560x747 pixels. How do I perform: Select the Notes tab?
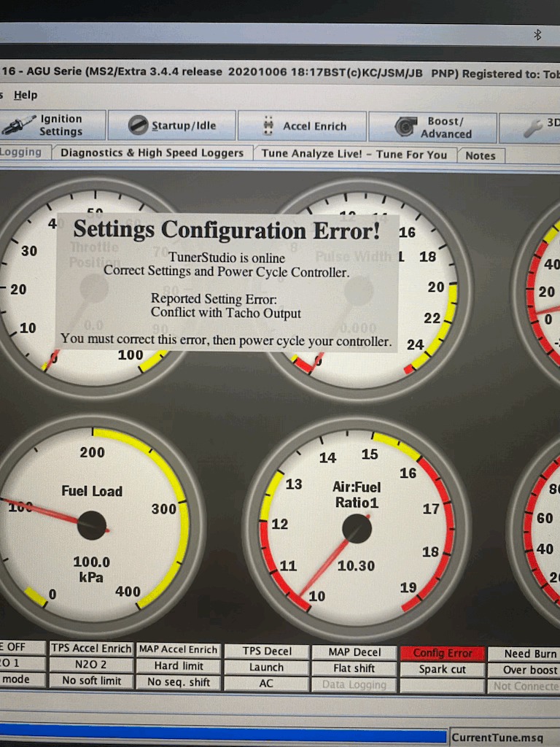pyautogui.click(x=480, y=155)
